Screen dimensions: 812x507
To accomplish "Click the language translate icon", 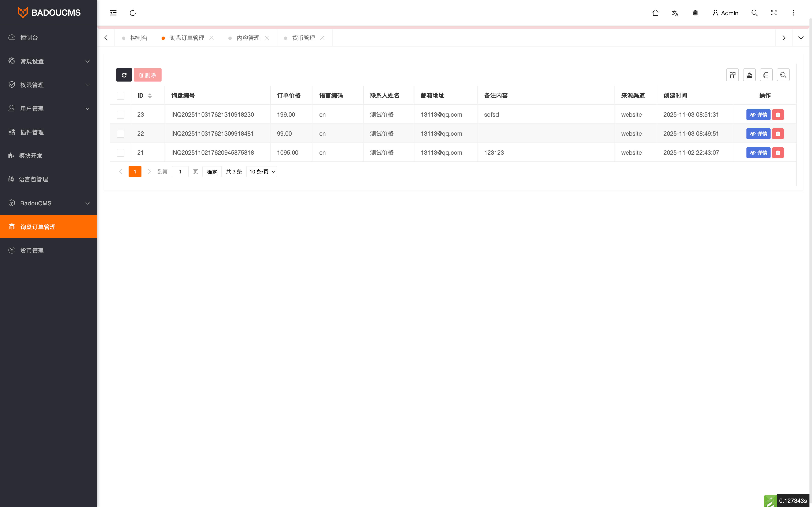I will coord(675,13).
